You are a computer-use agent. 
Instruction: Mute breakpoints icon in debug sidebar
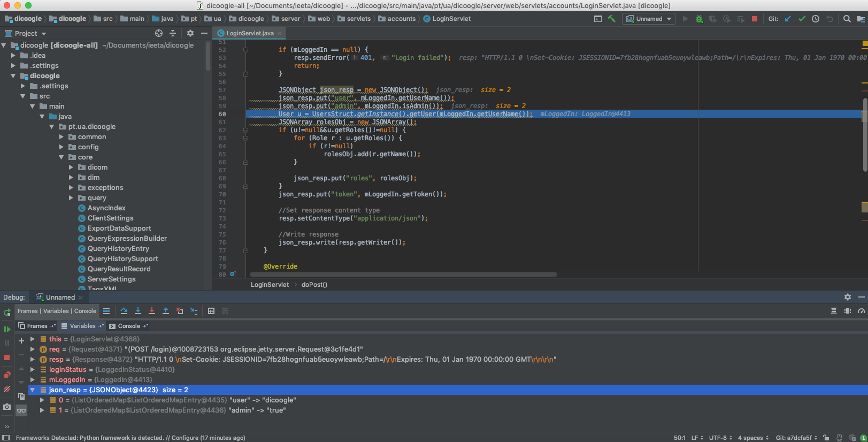pyautogui.click(x=7, y=389)
